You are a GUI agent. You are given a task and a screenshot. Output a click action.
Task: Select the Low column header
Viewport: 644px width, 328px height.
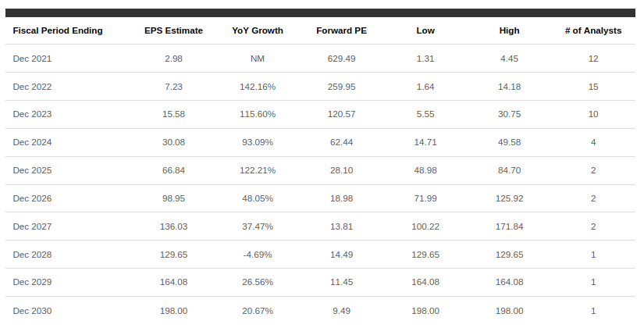(x=425, y=30)
